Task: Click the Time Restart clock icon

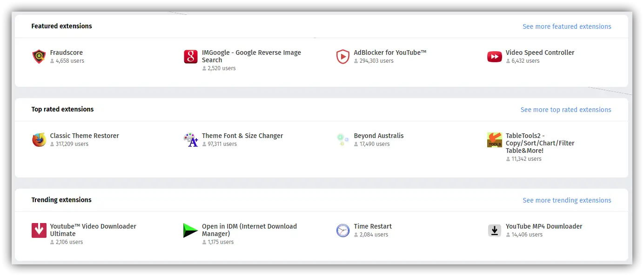Action: coord(342,230)
